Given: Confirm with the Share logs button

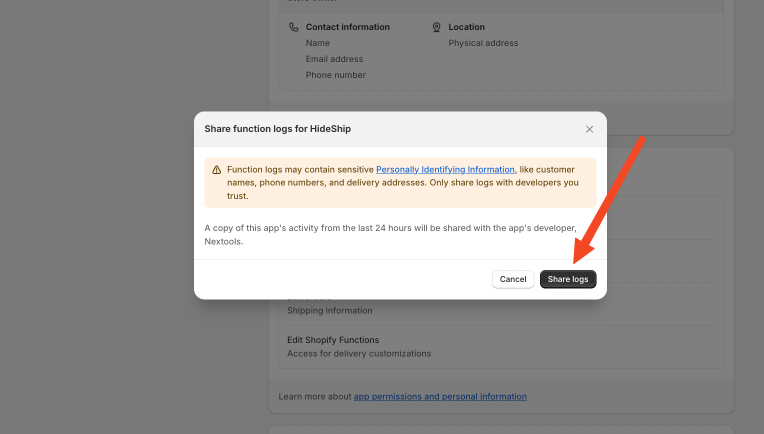Looking at the screenshot, I should (x=568, y=279).
